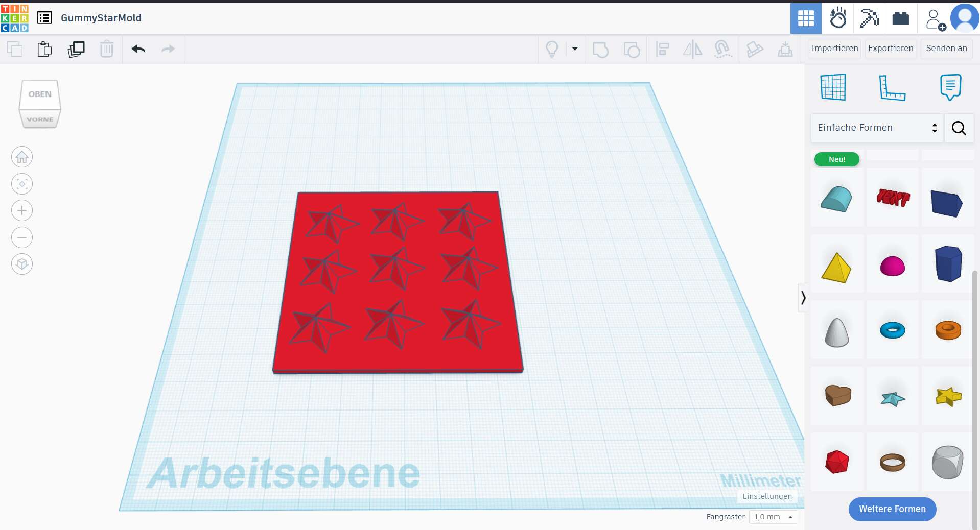
Task: Click the GummyStarMold design name
Action: click(101, 18)
